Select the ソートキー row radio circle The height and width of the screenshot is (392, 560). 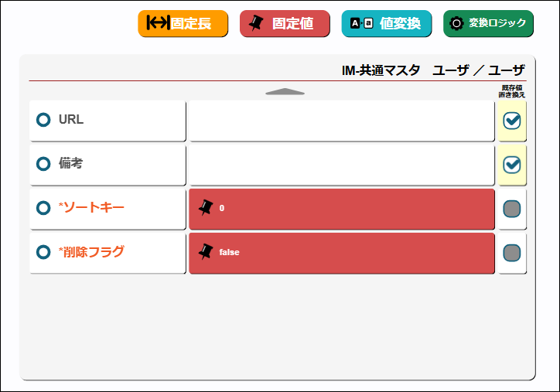pyautogui.click(x=43, y=209)
